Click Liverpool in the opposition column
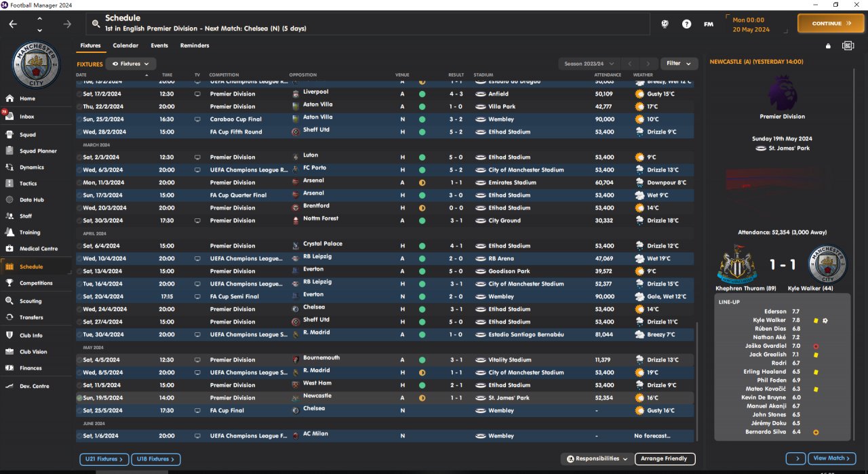Screen dimensions: 868x474 coord(315,92)
